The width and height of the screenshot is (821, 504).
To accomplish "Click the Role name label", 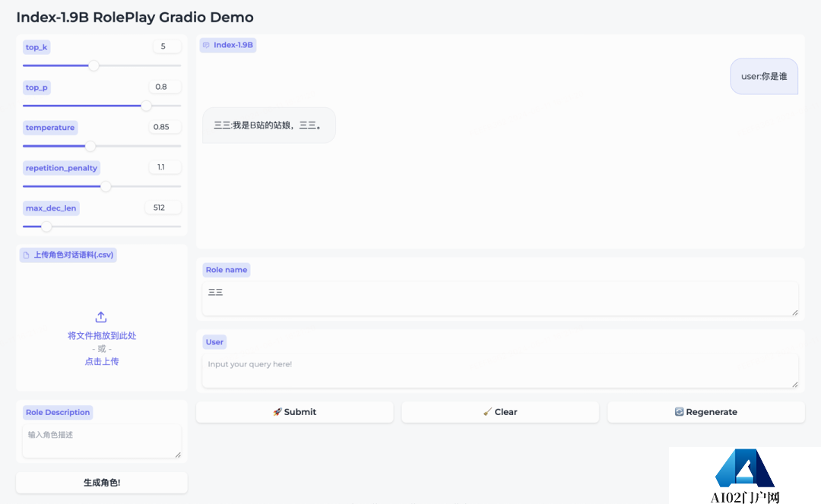I will pos(227,270).
